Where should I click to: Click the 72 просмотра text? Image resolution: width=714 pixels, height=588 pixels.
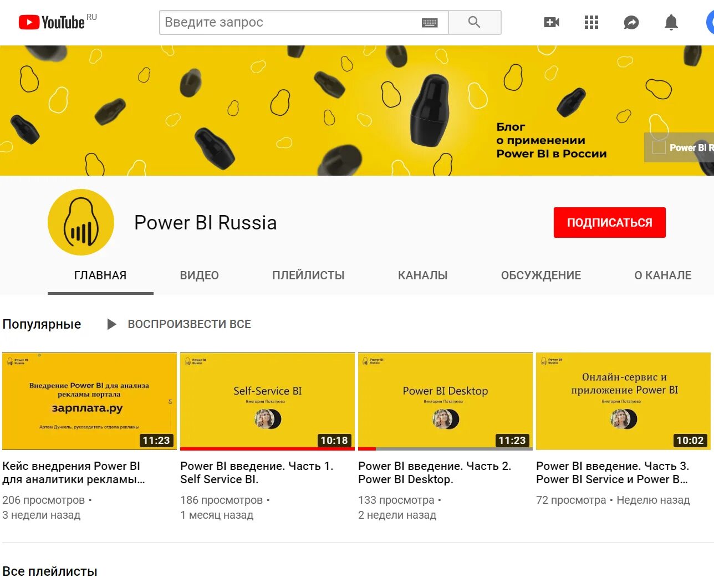tap(571, 500)
